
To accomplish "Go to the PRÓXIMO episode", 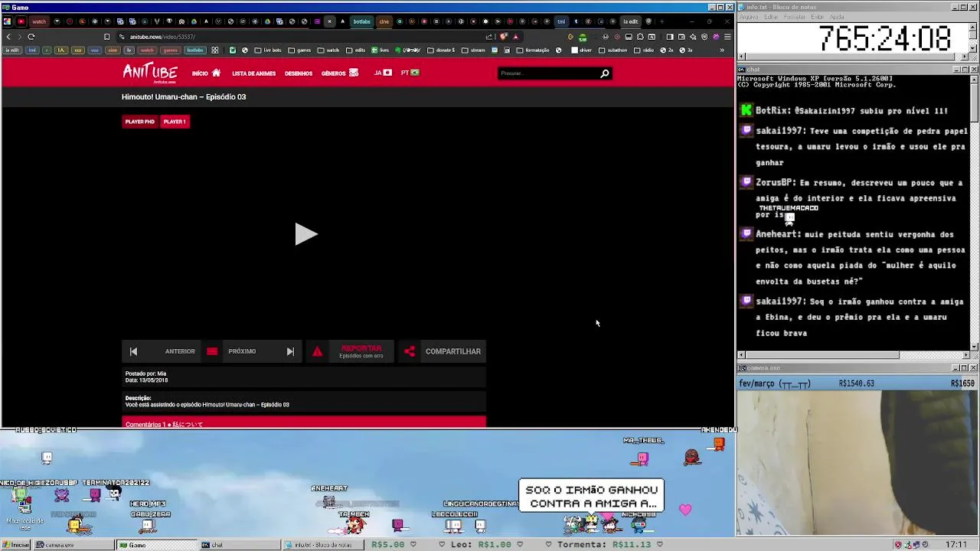I will [x=242, y=351].
